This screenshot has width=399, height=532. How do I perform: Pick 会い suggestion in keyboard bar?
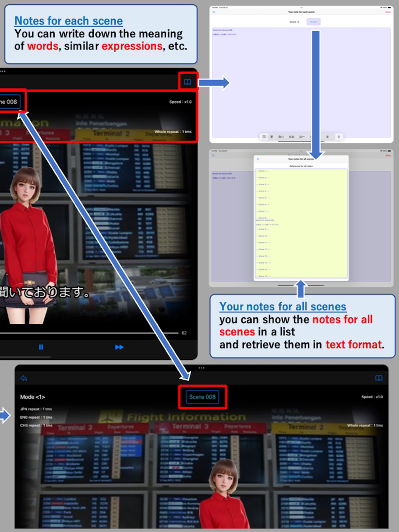281,137
